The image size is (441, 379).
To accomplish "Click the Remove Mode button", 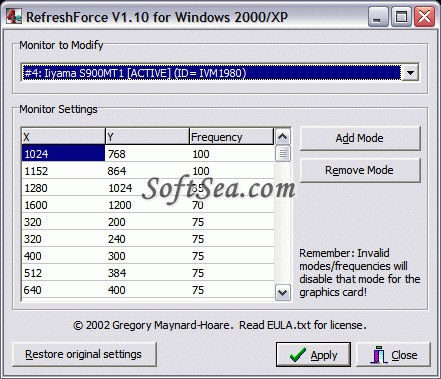I will (360, 170).
